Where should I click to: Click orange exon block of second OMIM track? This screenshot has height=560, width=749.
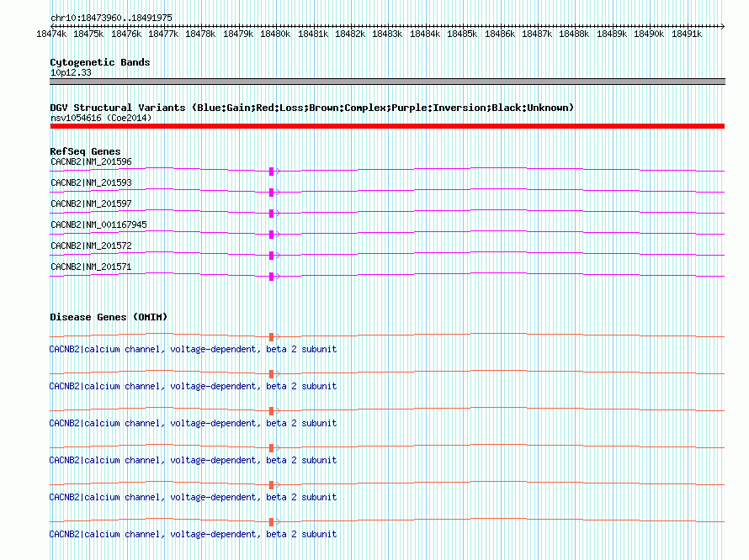click(x=271, y=374)
